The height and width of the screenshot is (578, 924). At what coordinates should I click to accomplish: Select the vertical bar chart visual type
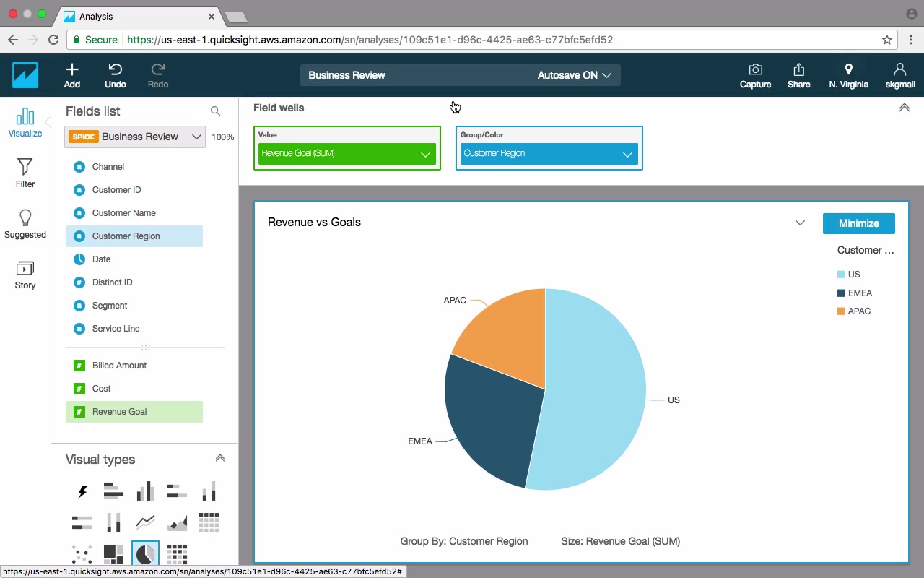click(x=145, y=492)
